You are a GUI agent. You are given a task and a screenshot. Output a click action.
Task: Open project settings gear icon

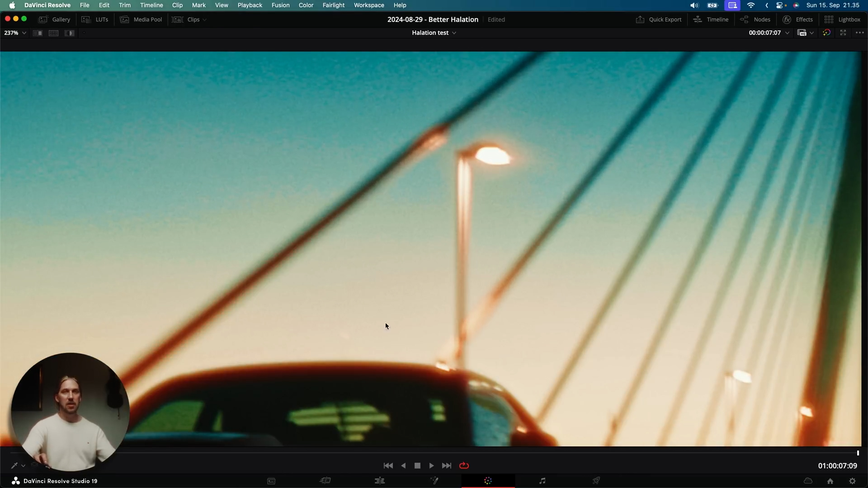click(852, 481)
